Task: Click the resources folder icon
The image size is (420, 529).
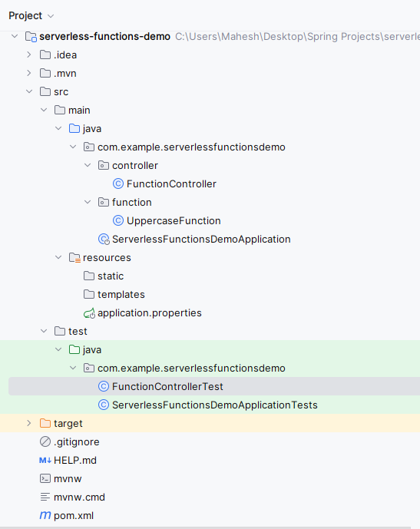Action: pos(74,258)
